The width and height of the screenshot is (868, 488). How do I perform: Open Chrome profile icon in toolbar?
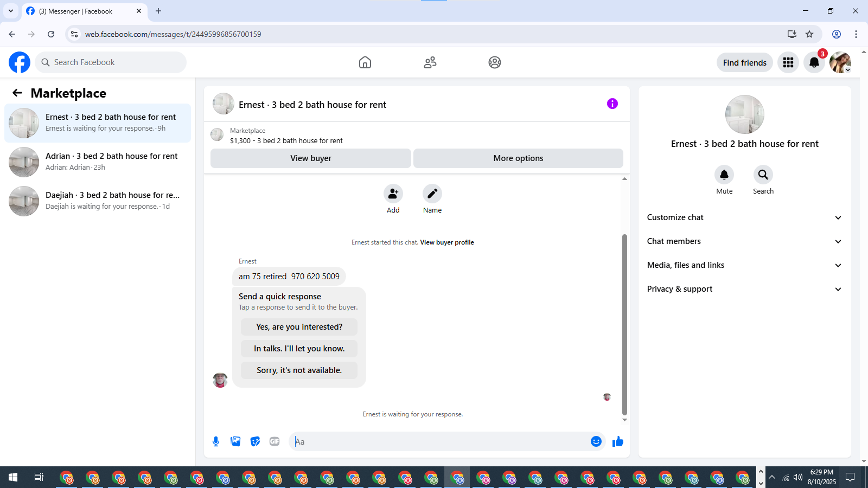point(837,34)
